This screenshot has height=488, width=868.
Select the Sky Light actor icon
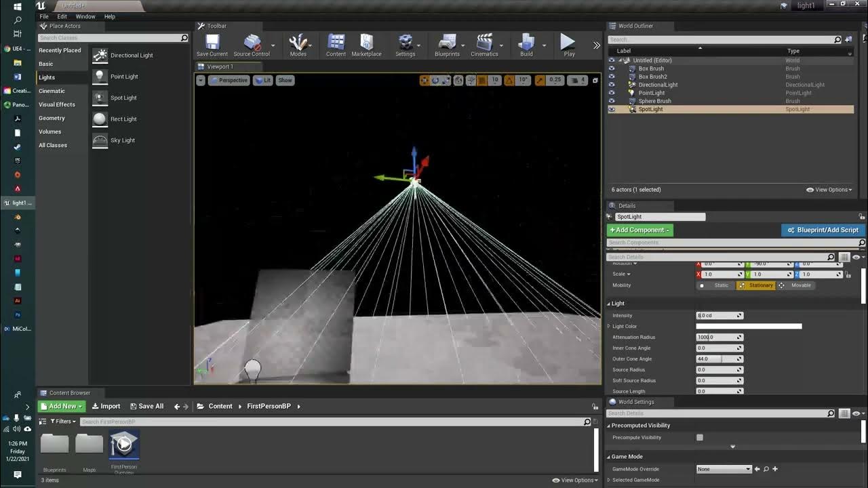[100, 140]
